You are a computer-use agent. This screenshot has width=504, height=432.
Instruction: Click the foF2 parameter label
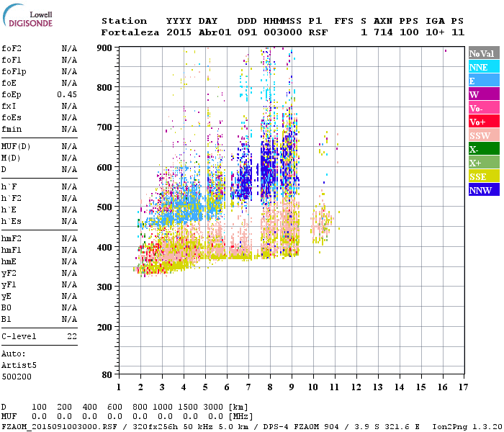click(x=12, y=48)
